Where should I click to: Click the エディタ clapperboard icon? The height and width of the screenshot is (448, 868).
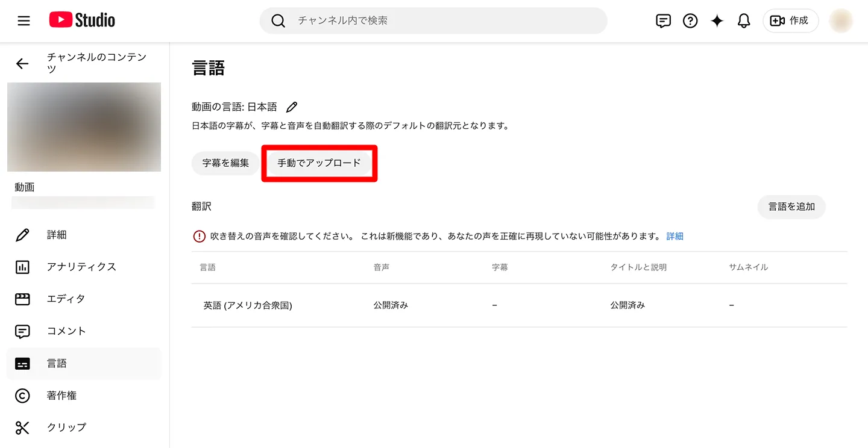click(22, 299)
